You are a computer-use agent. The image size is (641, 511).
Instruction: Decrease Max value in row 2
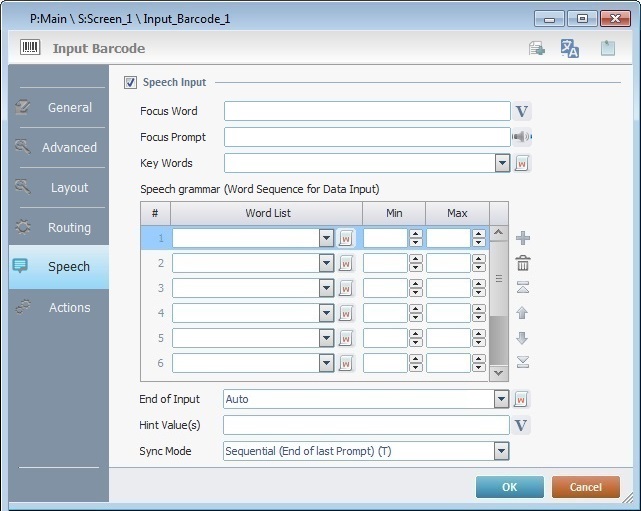(478, 267)
